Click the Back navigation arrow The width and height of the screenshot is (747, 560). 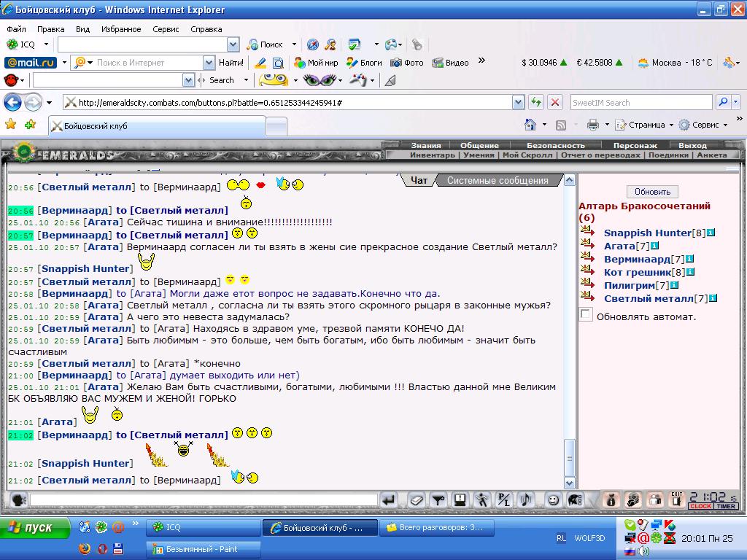[13, 102]
